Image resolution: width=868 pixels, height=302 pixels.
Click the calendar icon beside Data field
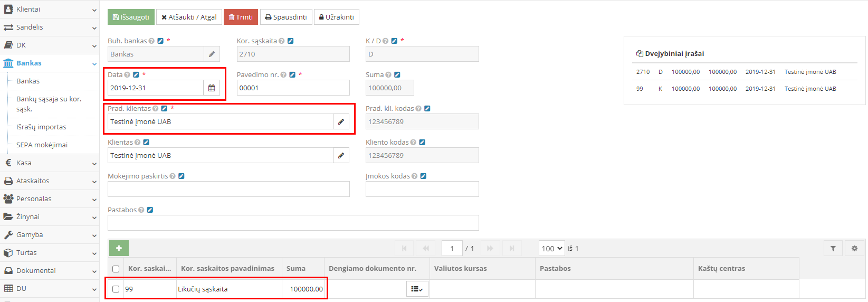(212, 88)
